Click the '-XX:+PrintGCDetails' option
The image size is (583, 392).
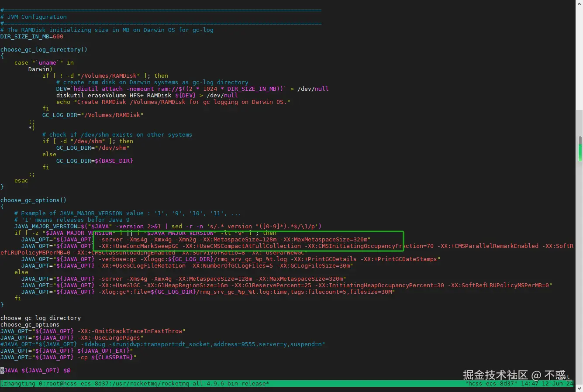click(x=324, y=259)
